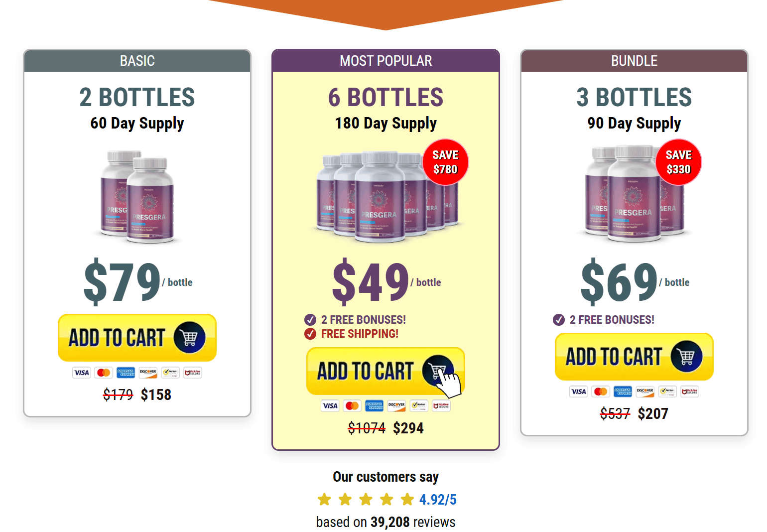Image resolution: width=767 pixels, height=532 pixels.
Task: Select the Most Popular package header
Action: (385, 61)
